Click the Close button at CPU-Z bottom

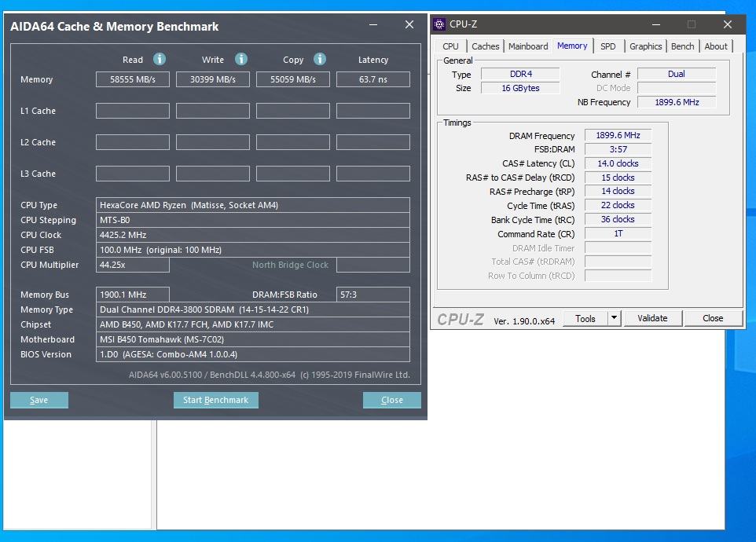713,318
